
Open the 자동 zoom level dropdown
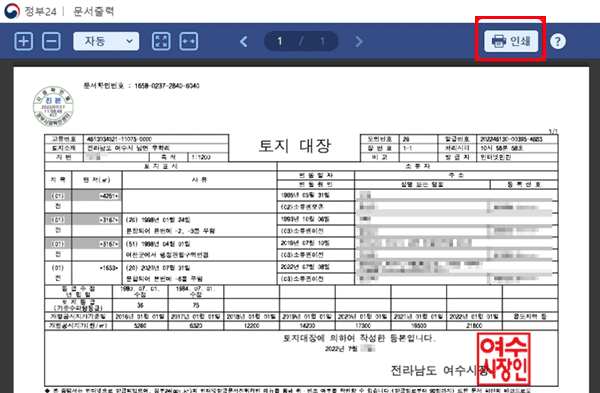tap(106, 41)
